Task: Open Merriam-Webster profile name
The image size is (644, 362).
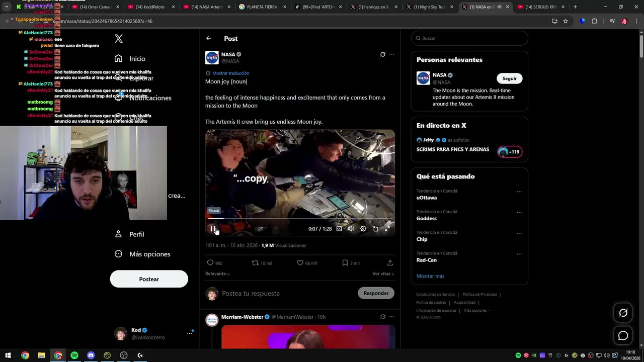Action: point(242,317)
